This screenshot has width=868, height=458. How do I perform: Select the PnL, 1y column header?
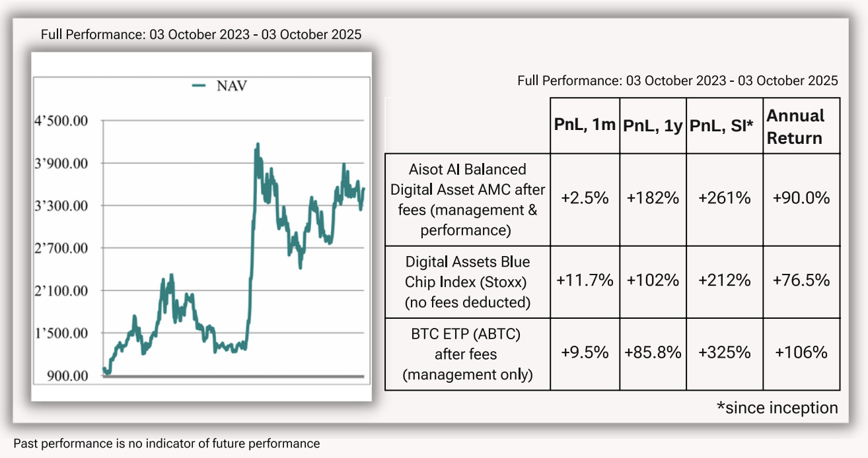(652, 127)
